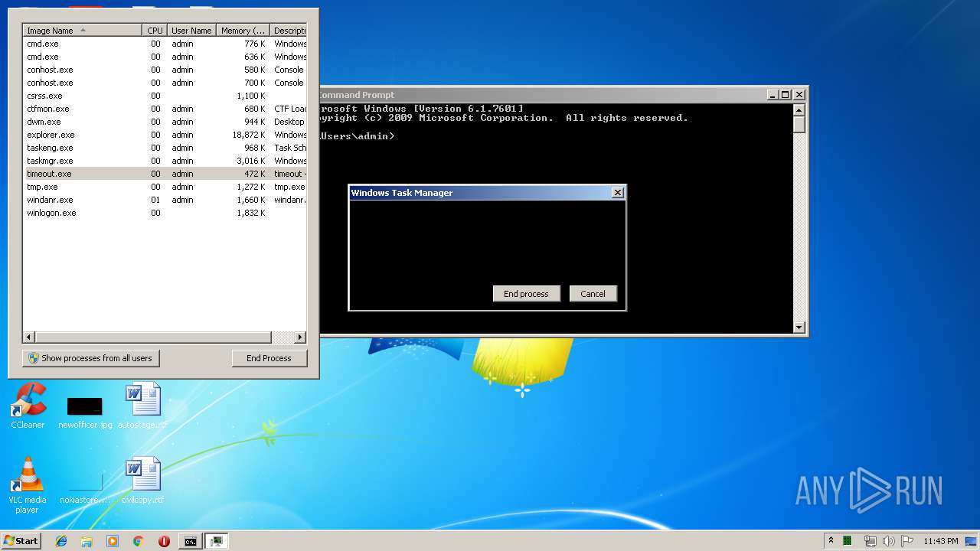Open the Start menu
Viewport: 980px width, 551px height.
click(x=21, y=541)
